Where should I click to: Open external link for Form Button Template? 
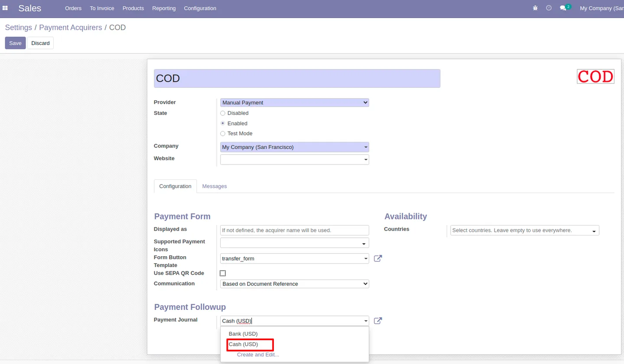click(x=378, y=258)
